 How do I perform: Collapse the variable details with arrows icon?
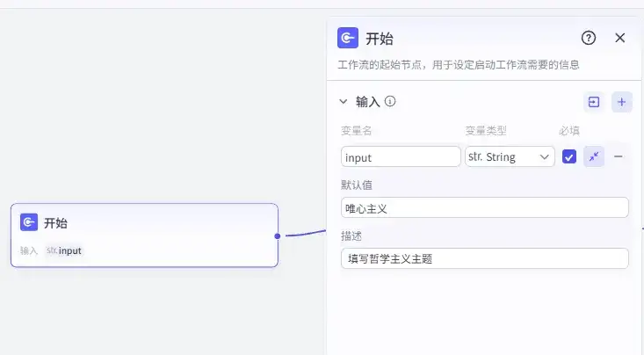[x=594, y=156]
